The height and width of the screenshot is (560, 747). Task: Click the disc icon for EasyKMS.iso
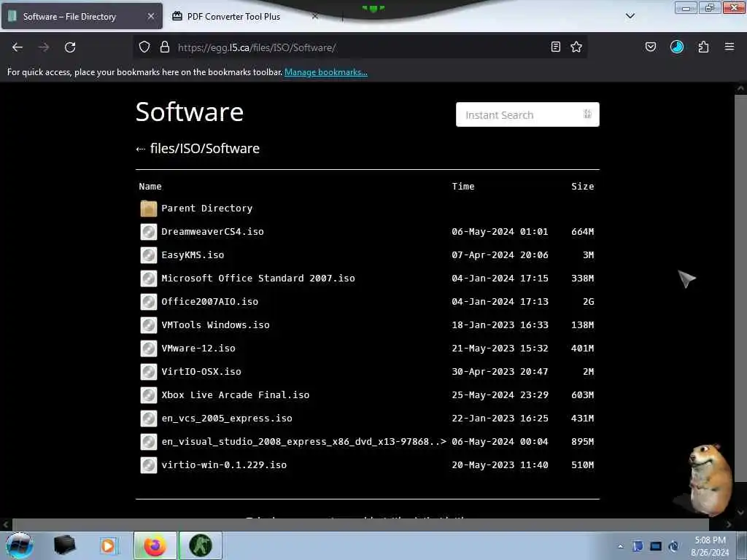149,255
